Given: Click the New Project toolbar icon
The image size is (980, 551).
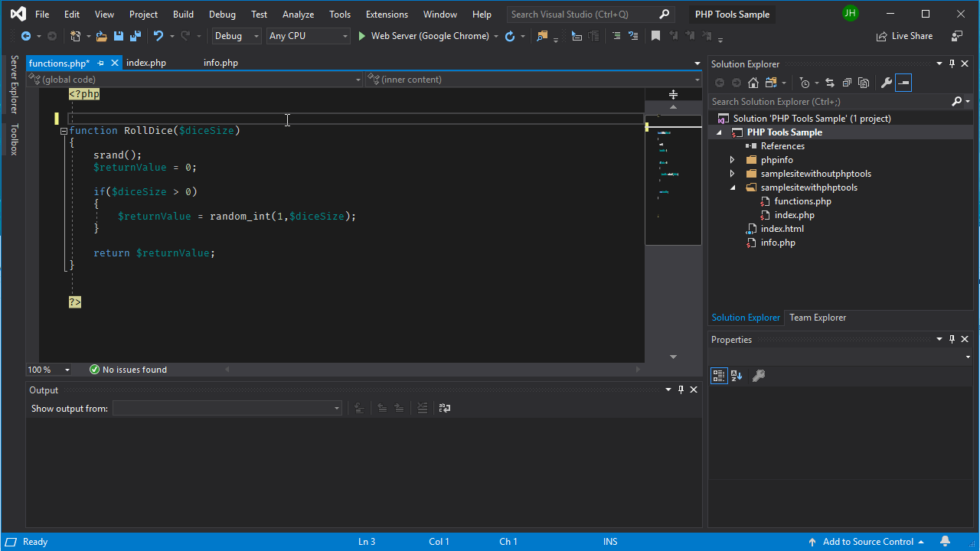Looking at the screenshot, I should coord(75,36).
